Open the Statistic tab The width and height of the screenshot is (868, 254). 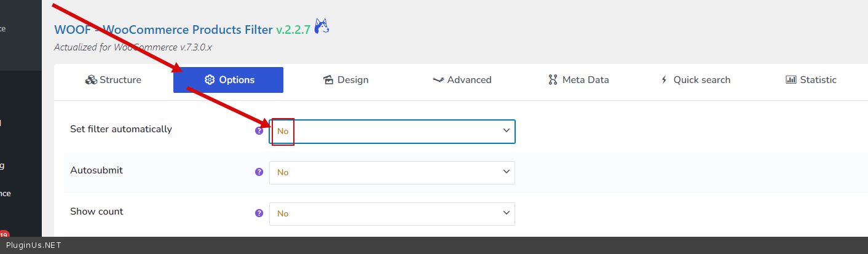[811, 80]
